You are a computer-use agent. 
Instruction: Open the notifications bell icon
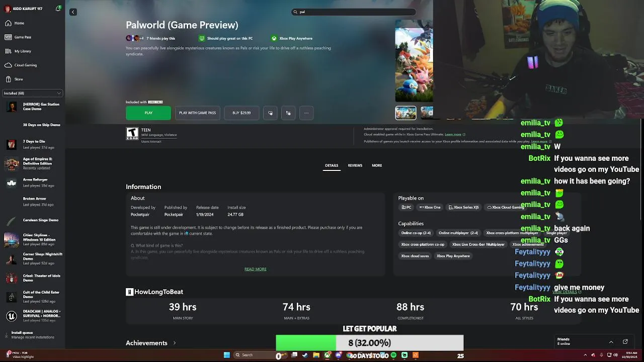(x=58, y=9)
